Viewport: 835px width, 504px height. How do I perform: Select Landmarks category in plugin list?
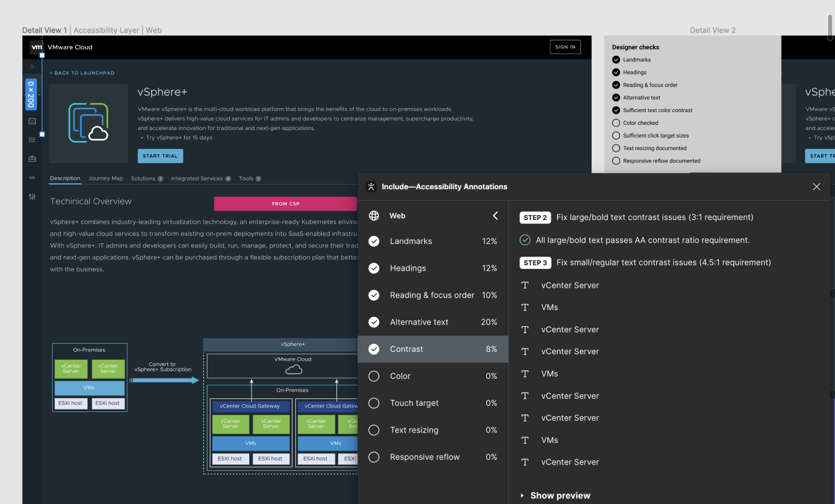pyautogui.click(x=433, y=241)
